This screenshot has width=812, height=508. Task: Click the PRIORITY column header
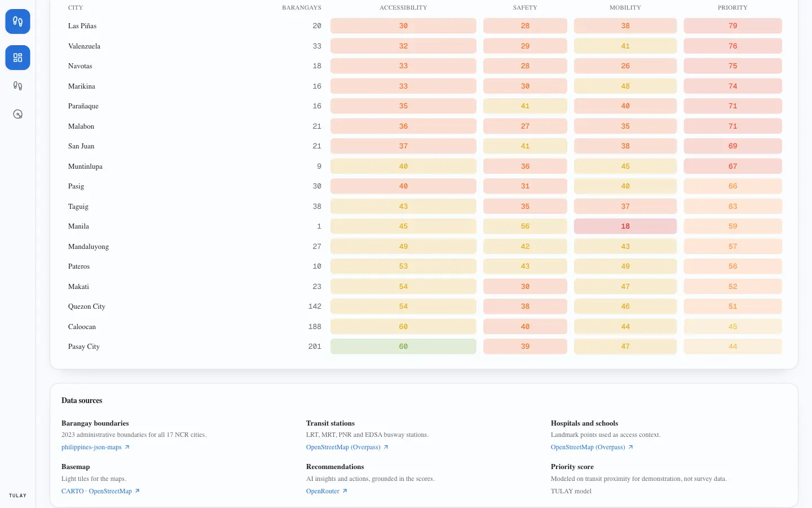[x=732, y=7]
